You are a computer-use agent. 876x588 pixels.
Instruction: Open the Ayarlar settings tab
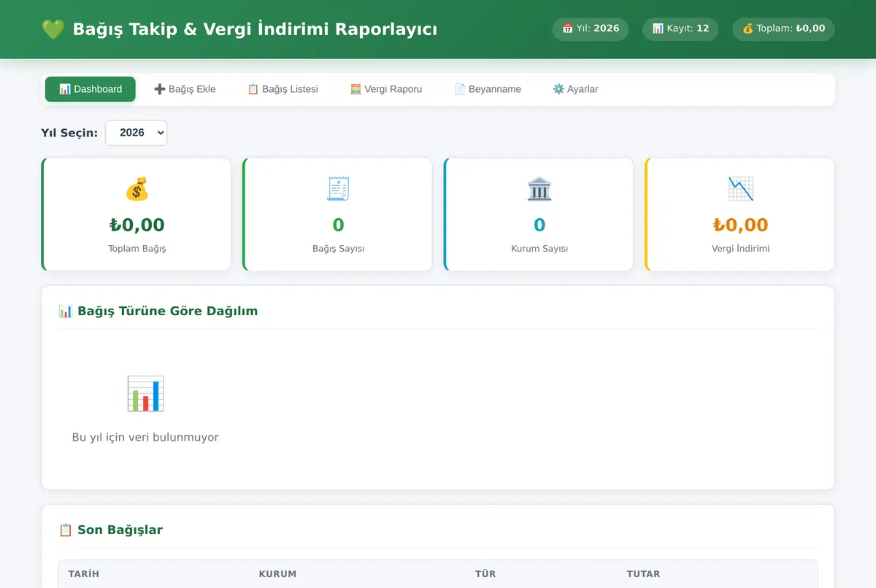pos(575,89)
